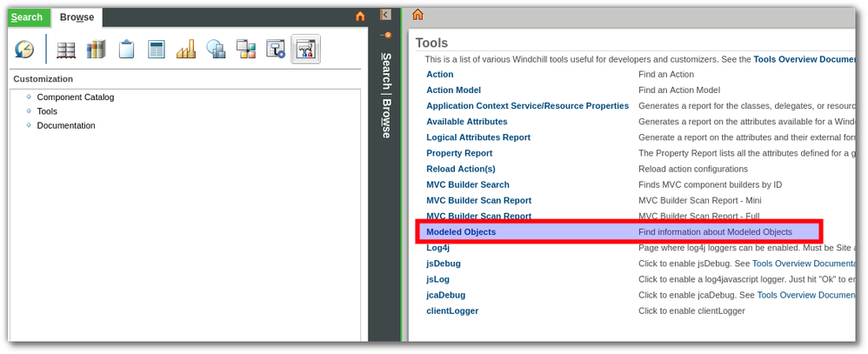Select Tools in the Customization tree
The width and height of the screenshot is (868, 354).
(47, 111)
